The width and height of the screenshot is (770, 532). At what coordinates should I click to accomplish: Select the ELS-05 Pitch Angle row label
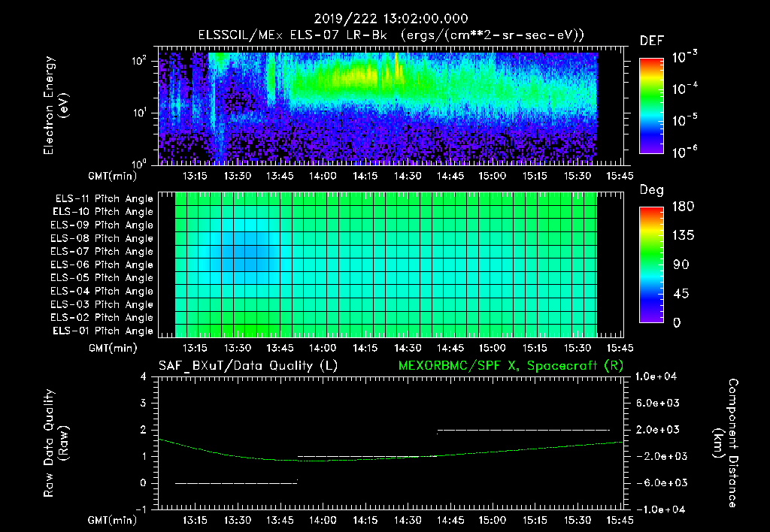tap(102, 278)
